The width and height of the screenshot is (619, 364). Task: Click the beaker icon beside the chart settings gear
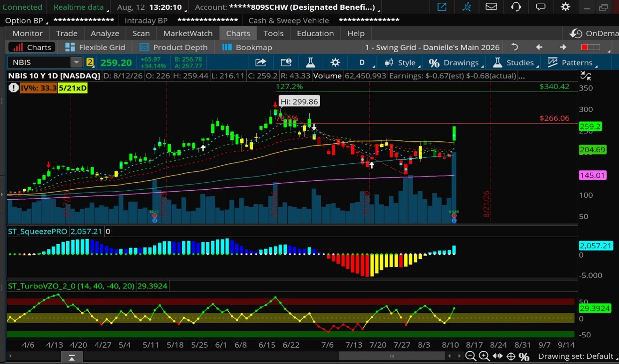[310, 62]
